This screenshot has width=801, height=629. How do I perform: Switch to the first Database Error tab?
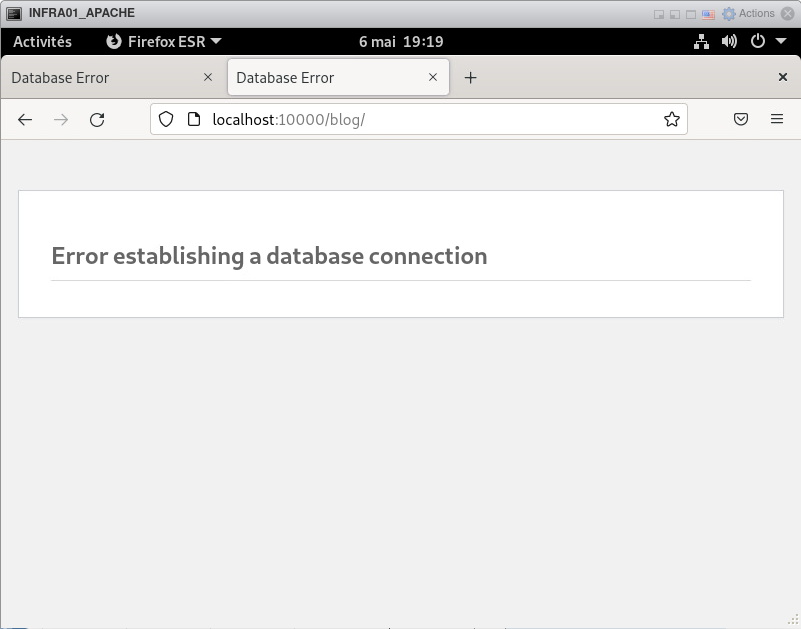(100, 78)
